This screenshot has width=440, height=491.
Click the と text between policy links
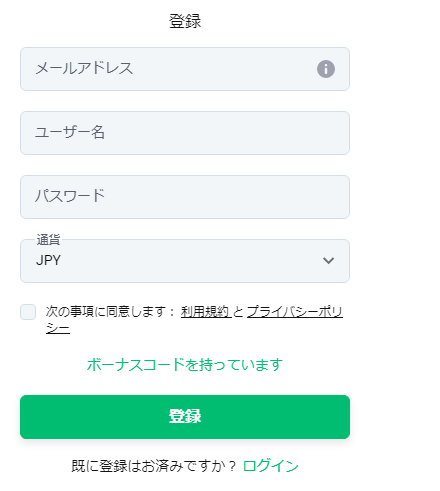tap(239, 312)
